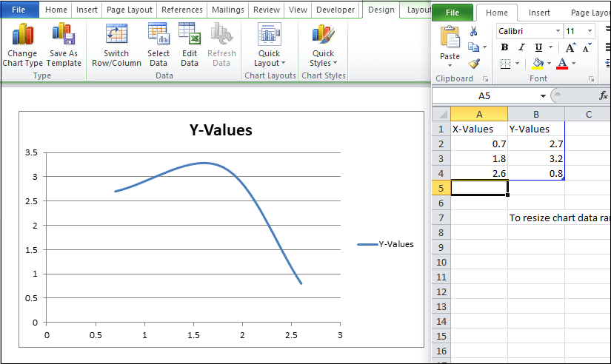Open Calibri font name dropdown
This screenshot has width=611, height=364.
pos(558,31)
